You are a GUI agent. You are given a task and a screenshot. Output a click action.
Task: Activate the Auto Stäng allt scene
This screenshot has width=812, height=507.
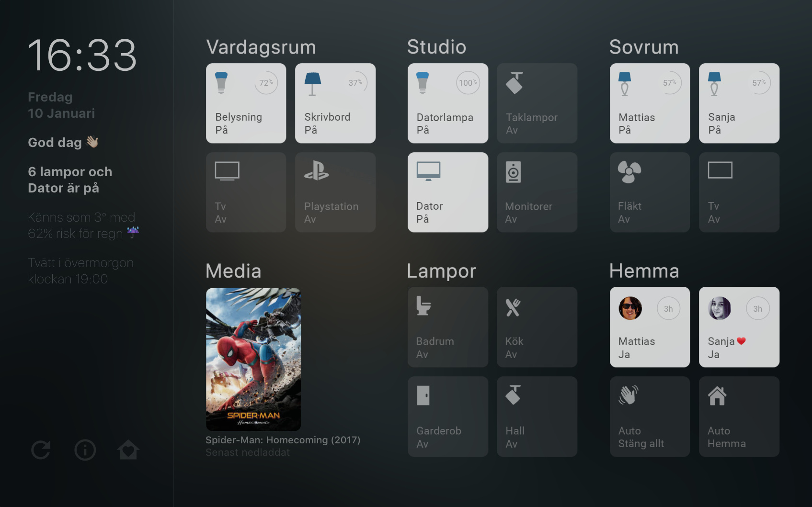[x=650, y=416]
